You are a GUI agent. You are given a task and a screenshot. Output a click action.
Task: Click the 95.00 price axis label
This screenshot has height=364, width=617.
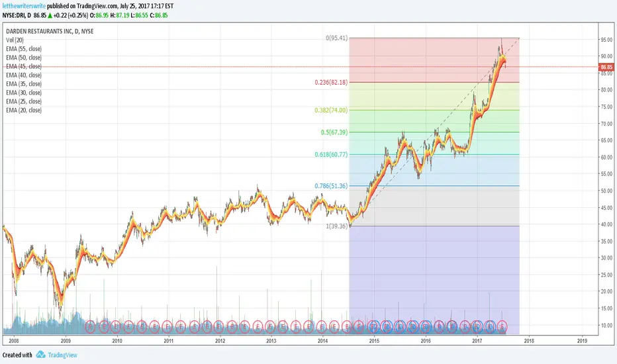pos(606,40)
